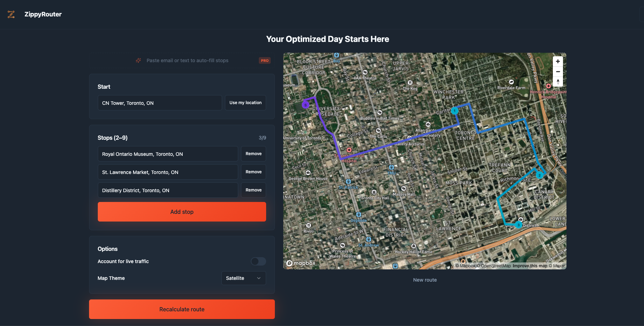The height and width of the screenshot is (326, 644).
Task: Select stop marker 2 on the map
Action: 540,175
